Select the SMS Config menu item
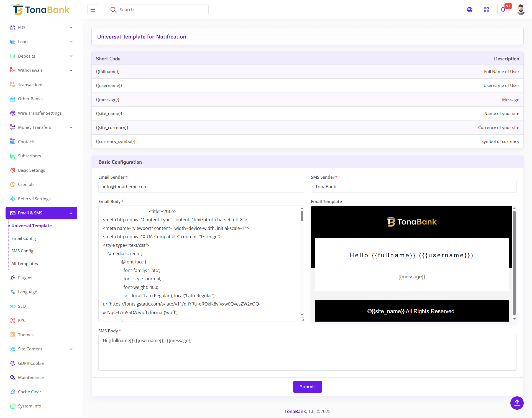The image size is (532, 418). [x=22, y=251]
